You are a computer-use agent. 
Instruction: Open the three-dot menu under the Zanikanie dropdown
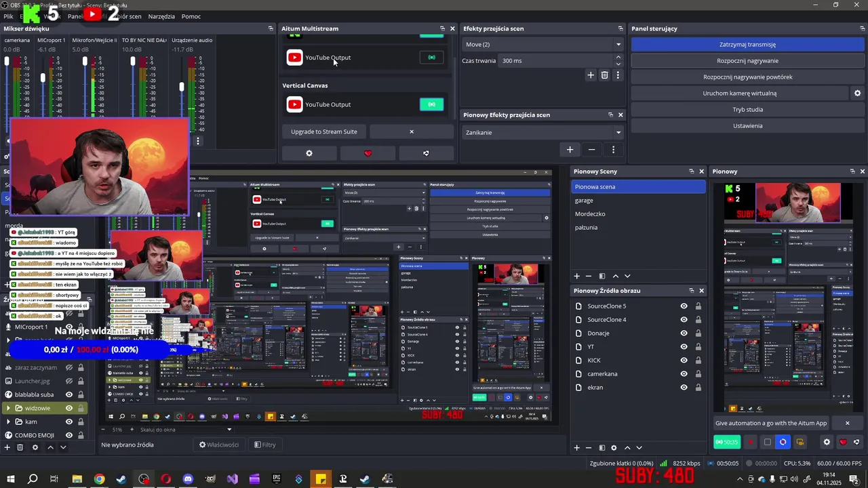613,150
